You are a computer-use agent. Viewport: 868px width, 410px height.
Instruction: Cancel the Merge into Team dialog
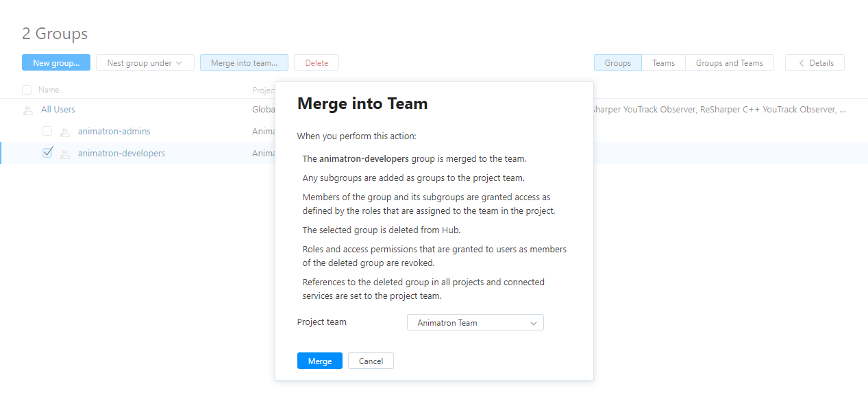click(x=371, y=360)
